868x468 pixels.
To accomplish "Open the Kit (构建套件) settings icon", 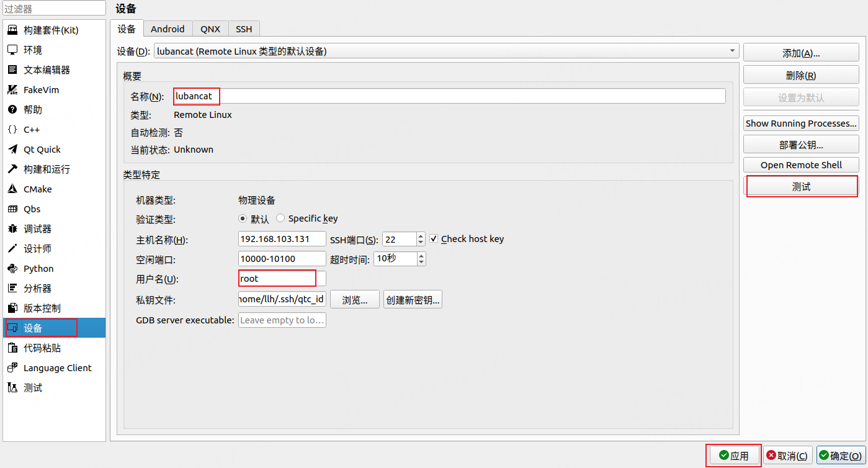I will coord(12,30).
